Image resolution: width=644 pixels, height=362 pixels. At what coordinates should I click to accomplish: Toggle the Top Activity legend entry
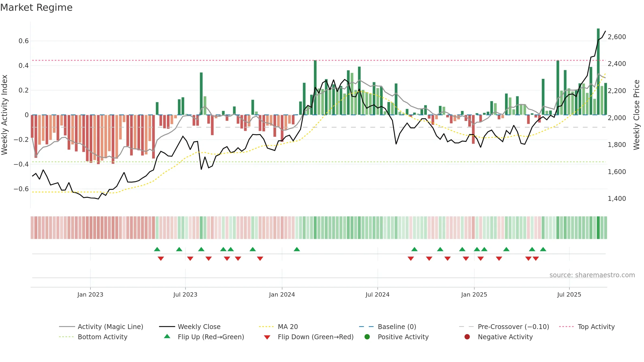(587, 327)
